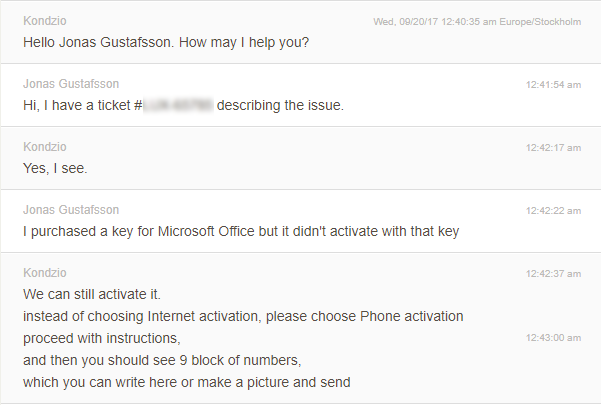Click the 12:42:37 am timestamp
Image resolution: width=601 pixels, height=405 pixels.
point(553,274)
